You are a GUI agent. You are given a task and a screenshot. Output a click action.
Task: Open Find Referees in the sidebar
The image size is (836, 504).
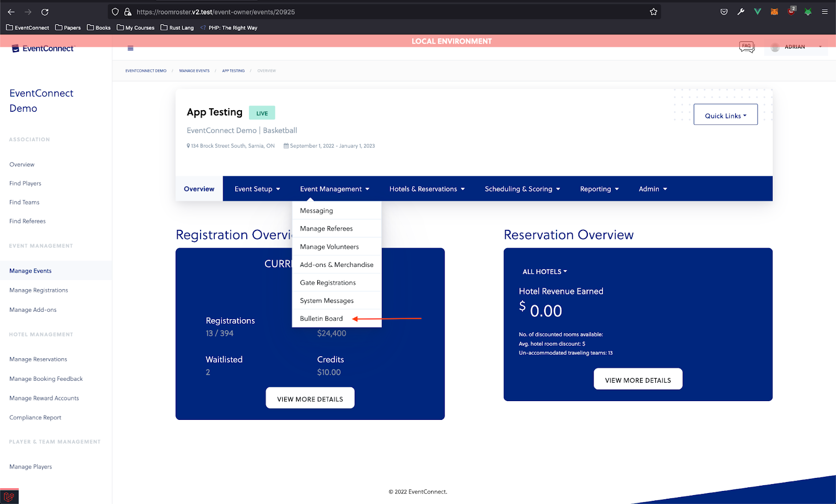tap(27, 221)
